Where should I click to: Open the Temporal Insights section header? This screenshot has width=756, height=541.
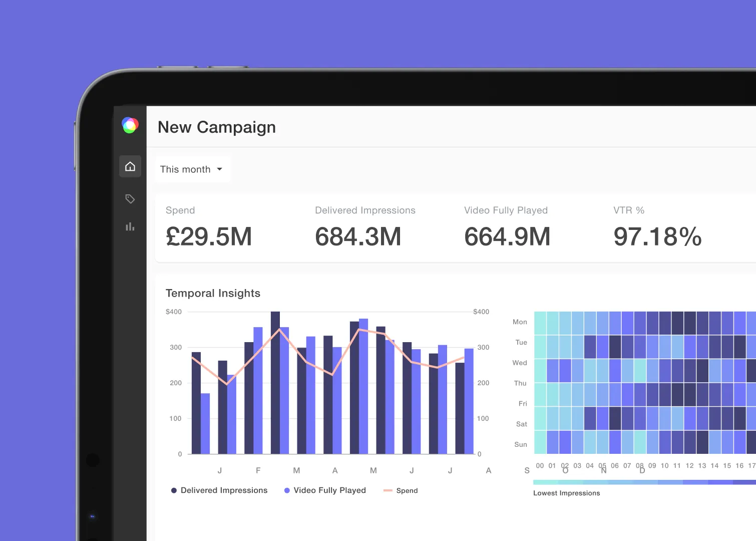pos(213,293)
